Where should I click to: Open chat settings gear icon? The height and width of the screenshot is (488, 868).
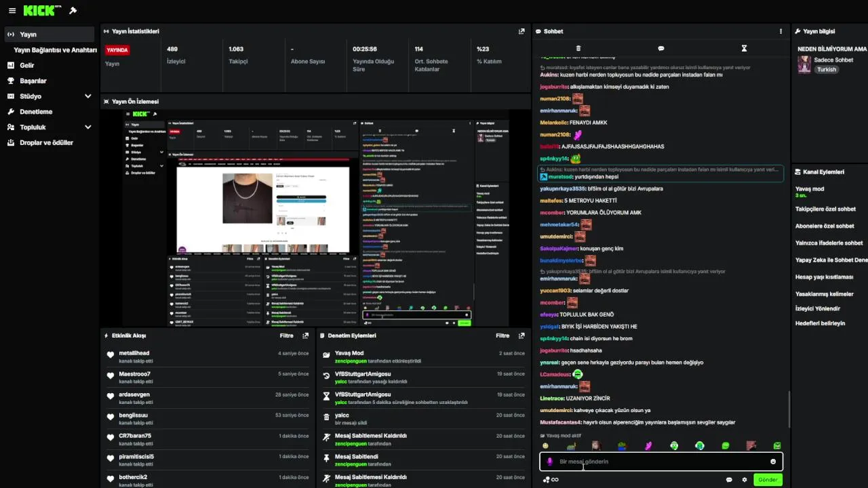pyautogui.click(x=745, y=480)
